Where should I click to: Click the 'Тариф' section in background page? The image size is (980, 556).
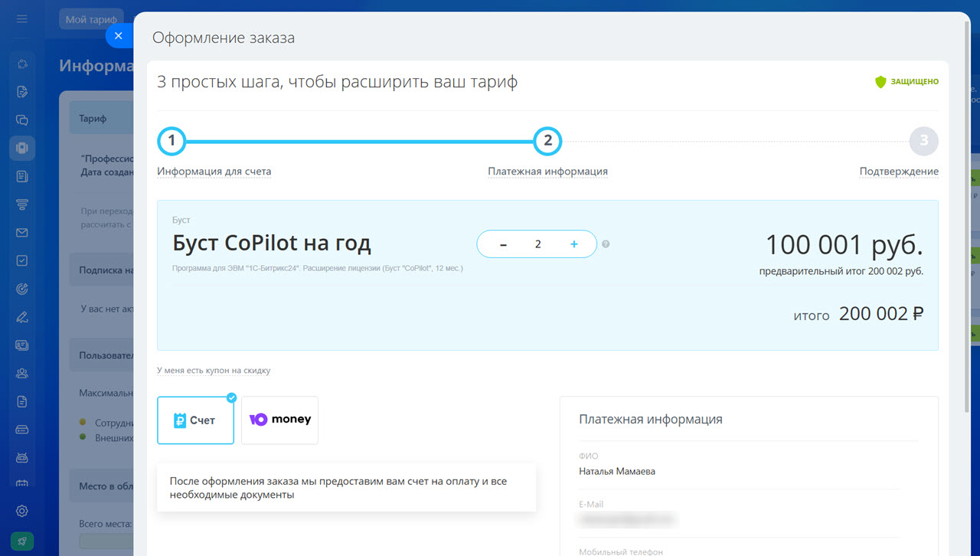pyautogui.click(x=100, y=119)
